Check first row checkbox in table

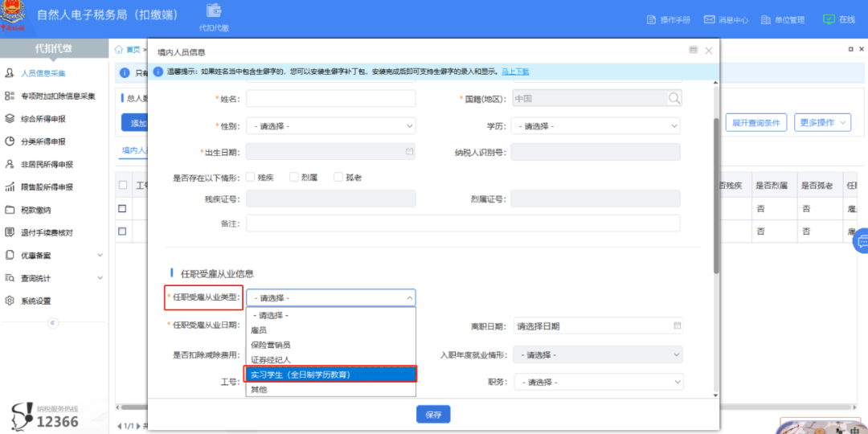pyautogui.click(x=123, y=209)
